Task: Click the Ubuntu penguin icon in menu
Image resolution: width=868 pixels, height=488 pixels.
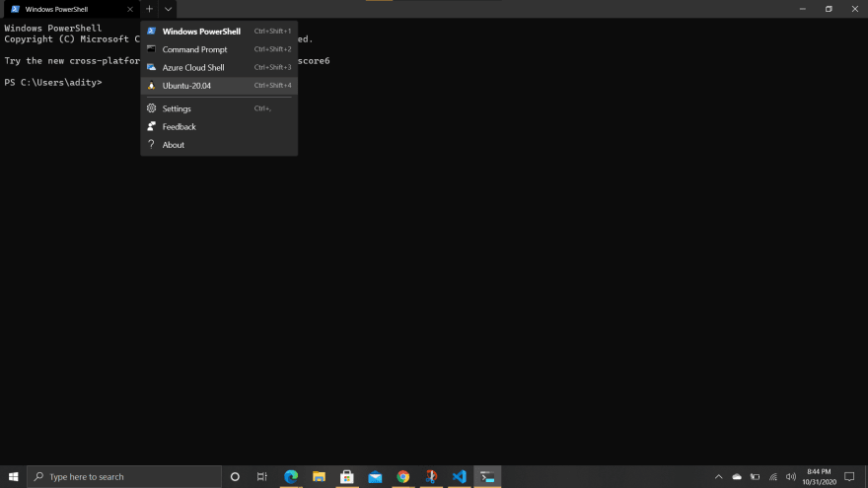Action: tap(151, 85)
